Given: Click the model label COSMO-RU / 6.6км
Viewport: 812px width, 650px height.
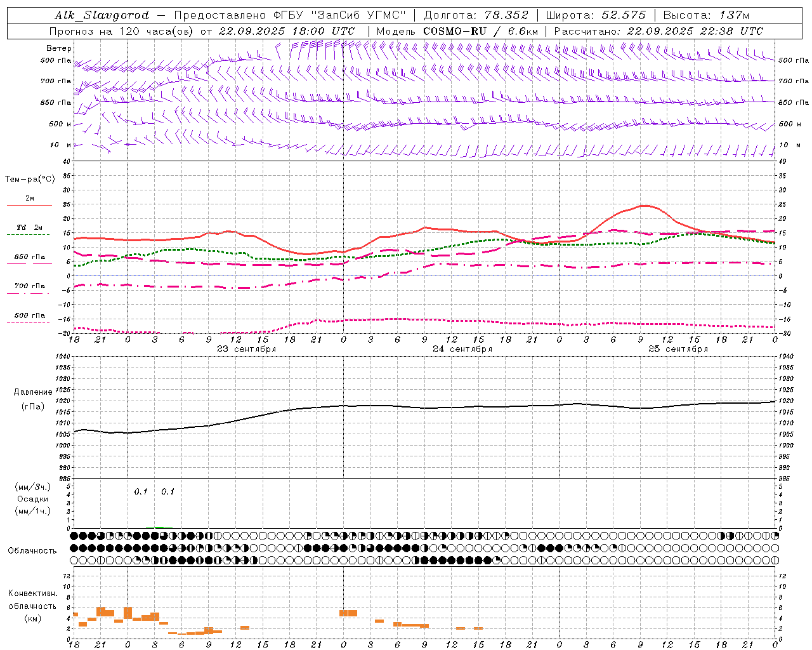Looking at the screenshot, I should pos(481,31).
